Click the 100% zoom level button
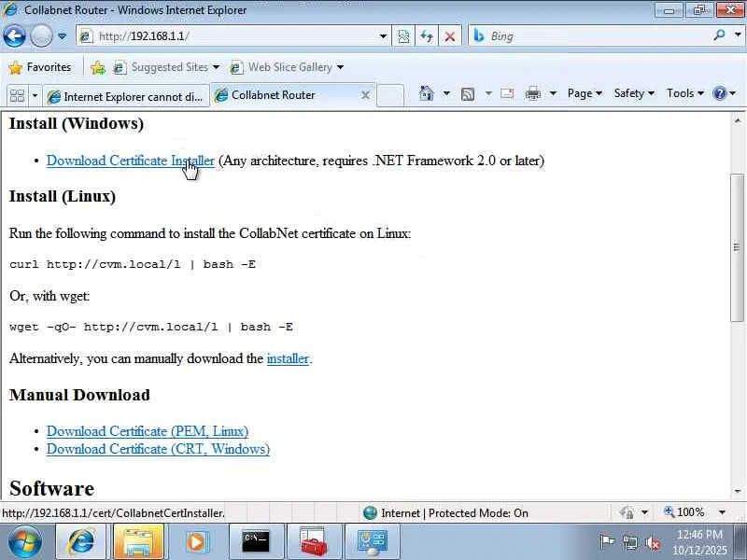The width and height of the screenshot is (747, 560). pos(684,512)
